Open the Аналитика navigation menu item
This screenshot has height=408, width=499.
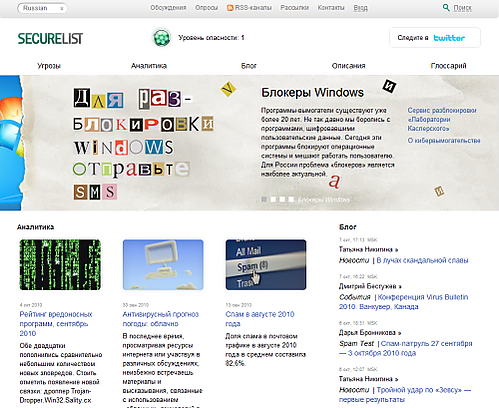pos(149,66)
